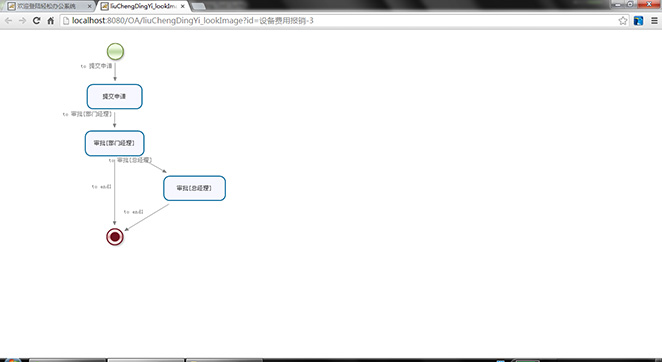Viewport: 662px width, 362px height.
Task: Select the 审批(部门经理) task node
Action: 114,144
